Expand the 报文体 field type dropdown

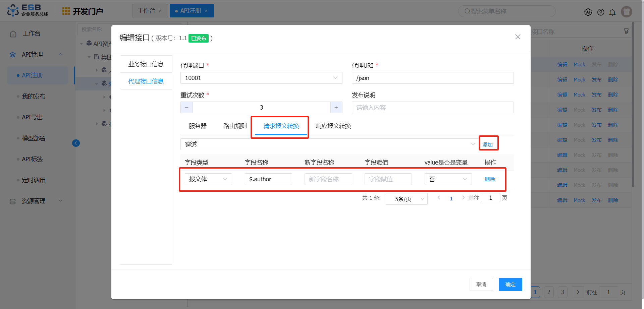coord(208,179)
